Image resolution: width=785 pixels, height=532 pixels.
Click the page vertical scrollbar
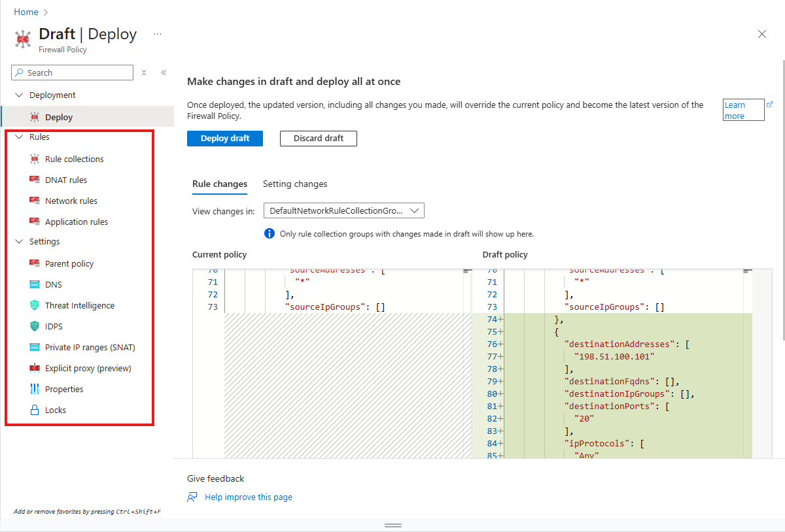point(783,199)
